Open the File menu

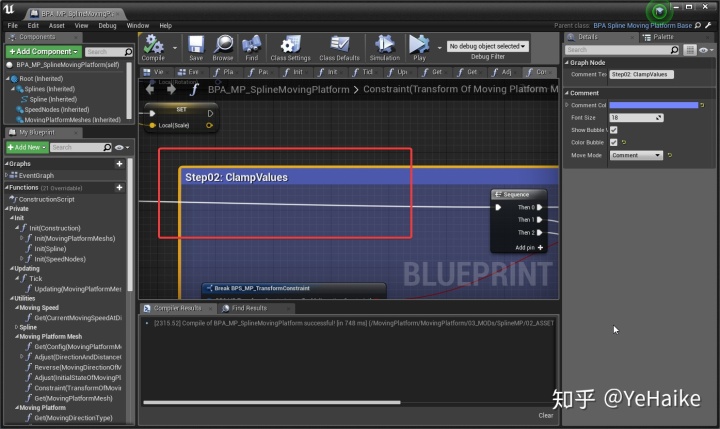tap(12, 26)
